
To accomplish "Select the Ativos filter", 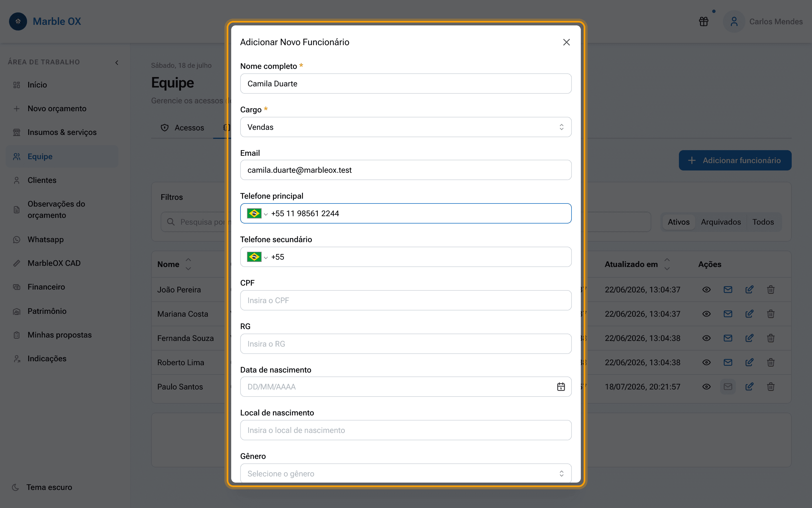I will tap(678, 222).
